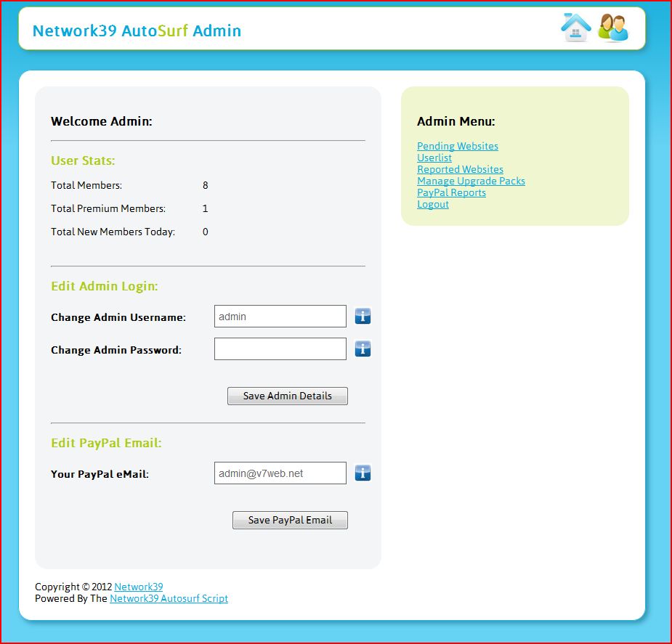The width and height of the screenshot is (672, 644).
Task: Open the Network39 copyright link
Action: [x=139, y=587]
